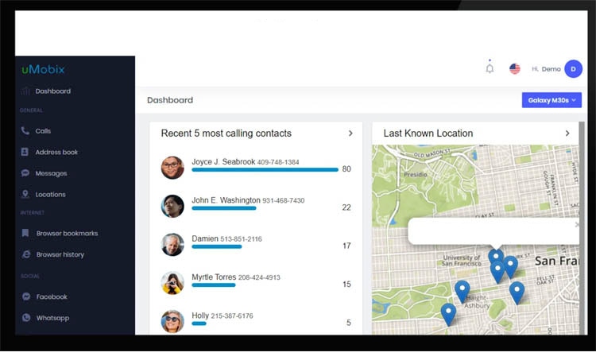
Task: Click Myrtle Torres's avatar photo
Action: (172, 283)
